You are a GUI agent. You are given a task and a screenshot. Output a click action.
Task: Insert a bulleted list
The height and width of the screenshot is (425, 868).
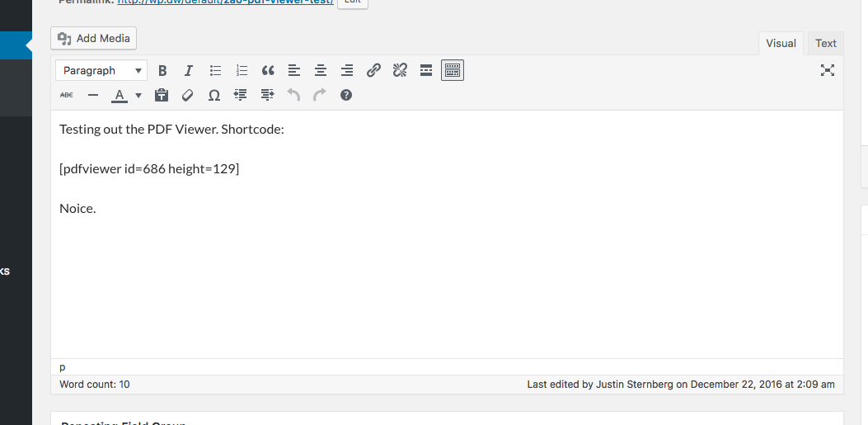[215, 70]
